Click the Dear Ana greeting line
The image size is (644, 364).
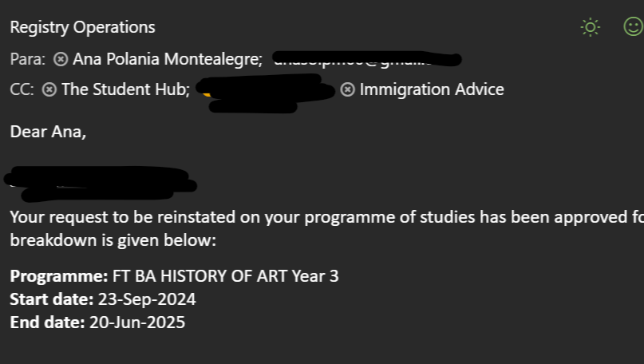coord(48,132)
